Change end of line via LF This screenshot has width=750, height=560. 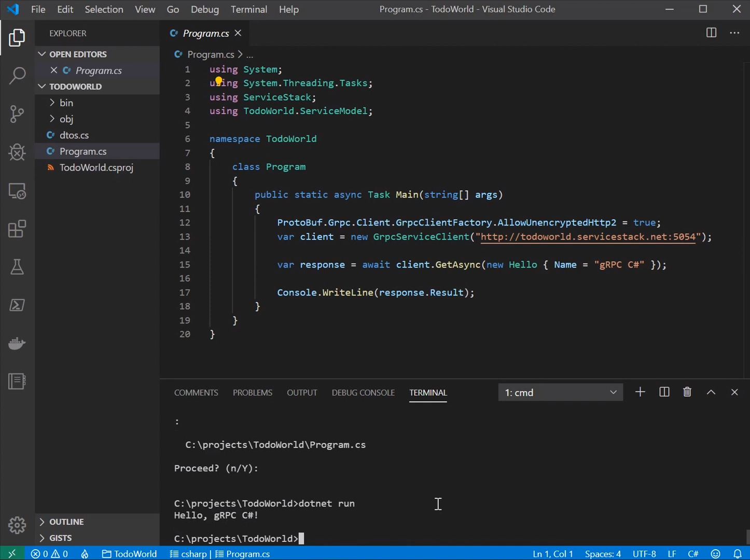point(672,554)
